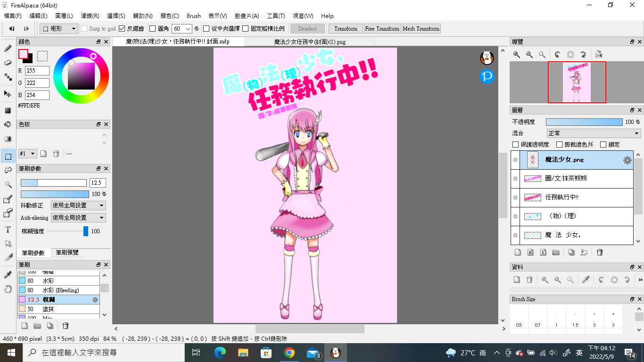Enable 保護透明度 checkbox
The image size is (644, 362).
point(515,145)
